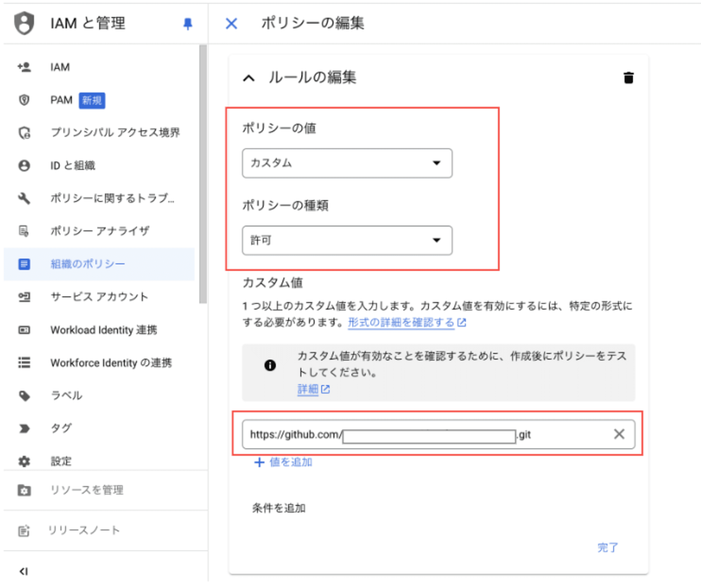The width and height of the screenshot is (701, 588).
Task: Click the Workload Identity 連携 icon
Action: click(x=24, y=330)
